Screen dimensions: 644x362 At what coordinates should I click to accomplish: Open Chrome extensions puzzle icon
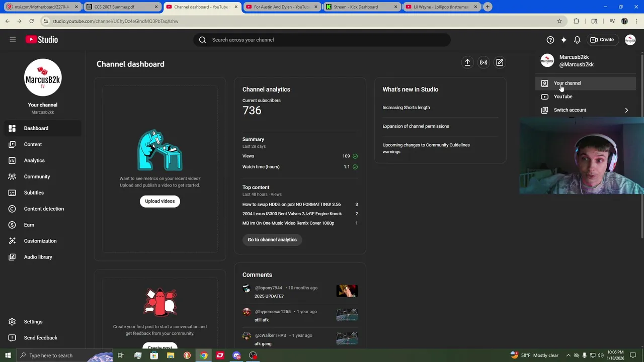(x=577, y=21)
